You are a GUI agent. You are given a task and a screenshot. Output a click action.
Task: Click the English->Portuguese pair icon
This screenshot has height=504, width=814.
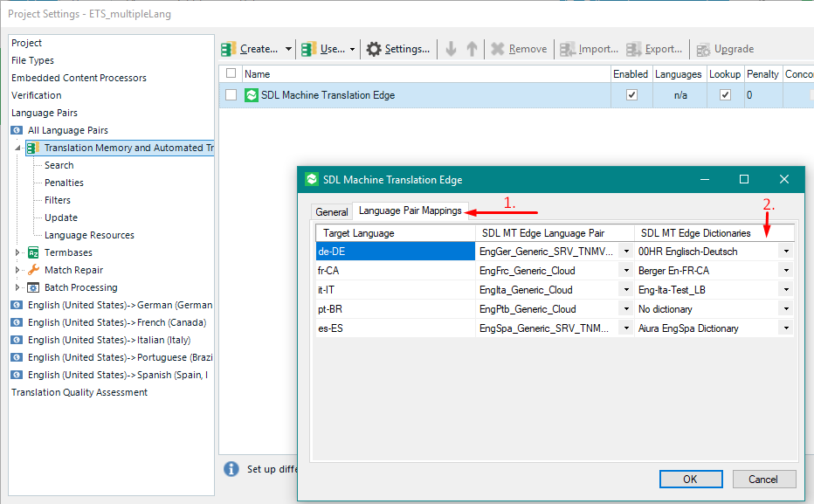tap(17, 357)
